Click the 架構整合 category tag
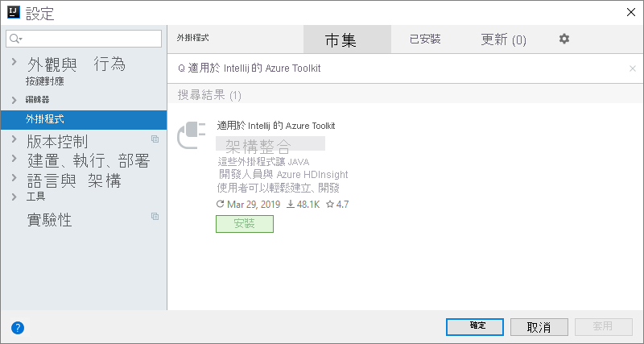Image resolution: width=644 pixels, height=344 pixels. [x=270, y=144]
